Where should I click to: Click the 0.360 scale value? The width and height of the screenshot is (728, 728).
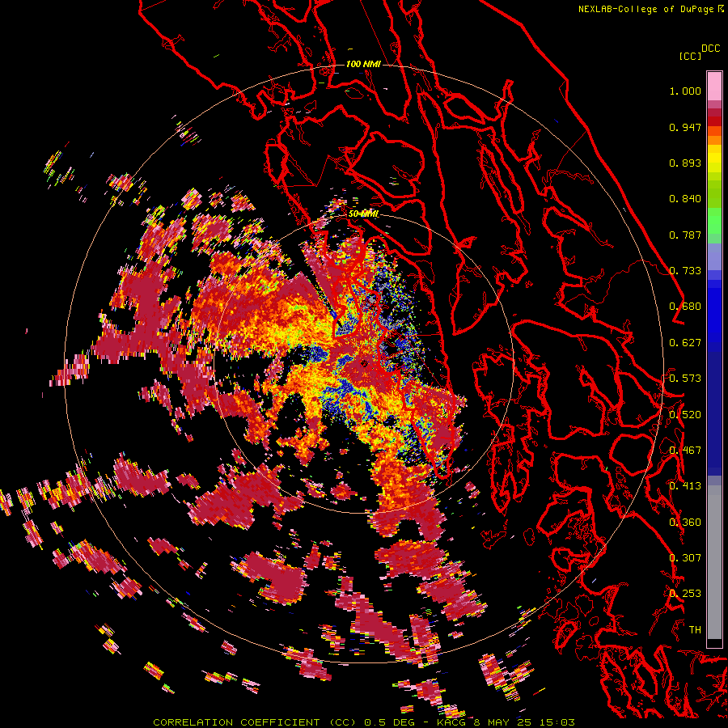pos(685,523)
